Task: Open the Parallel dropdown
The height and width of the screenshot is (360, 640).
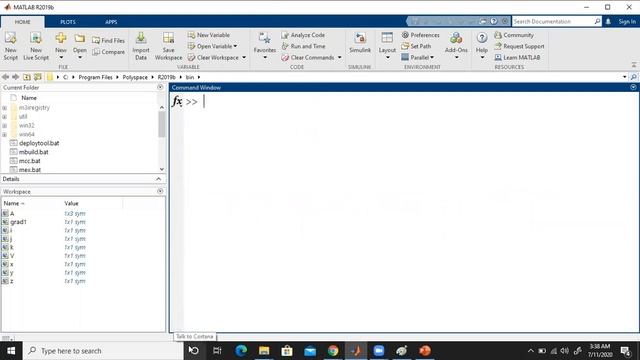Action: pos(432,58)
